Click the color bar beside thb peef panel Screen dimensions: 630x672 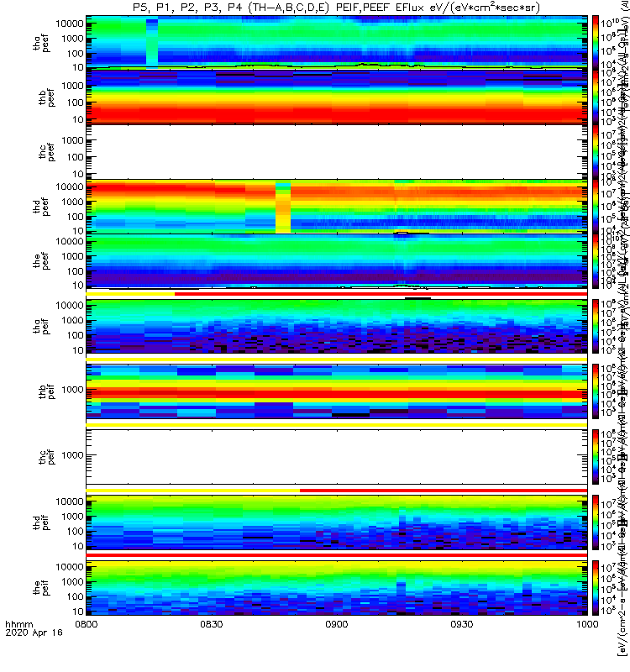tap(596, 97)
